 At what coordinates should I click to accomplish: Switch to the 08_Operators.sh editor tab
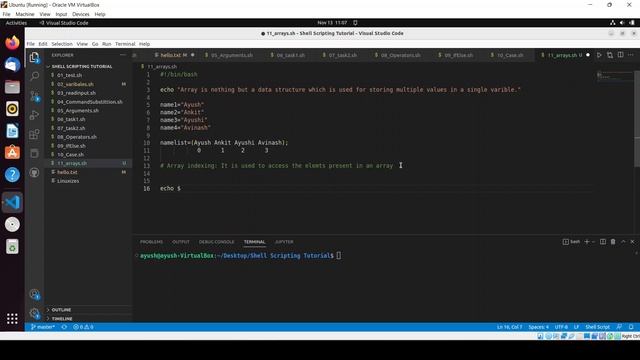tap(400, 55)
